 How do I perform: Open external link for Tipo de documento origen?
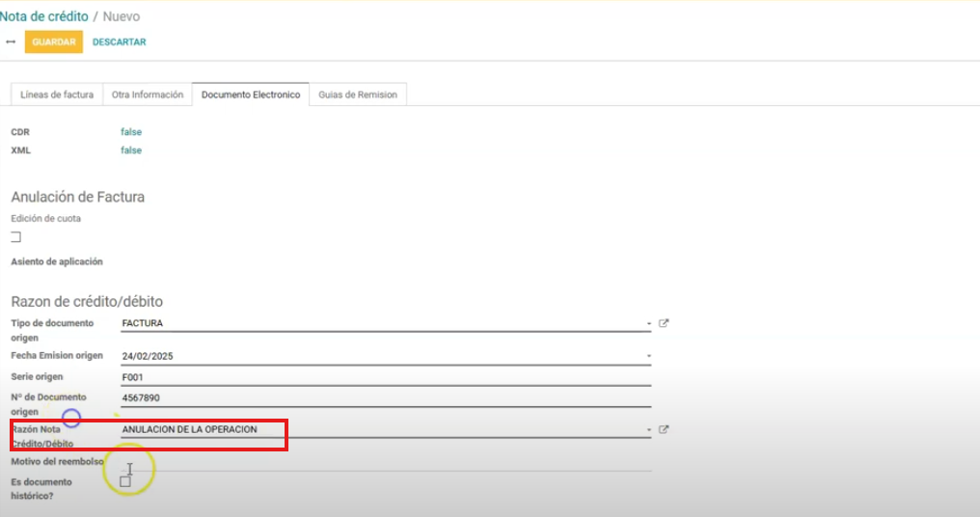(x=664, y=323)
